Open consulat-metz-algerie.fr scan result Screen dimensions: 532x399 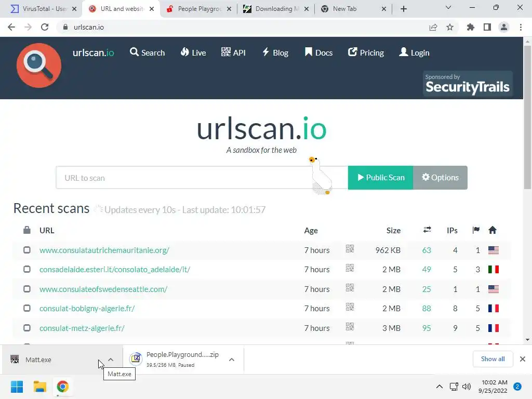click(x=82, y=328)
